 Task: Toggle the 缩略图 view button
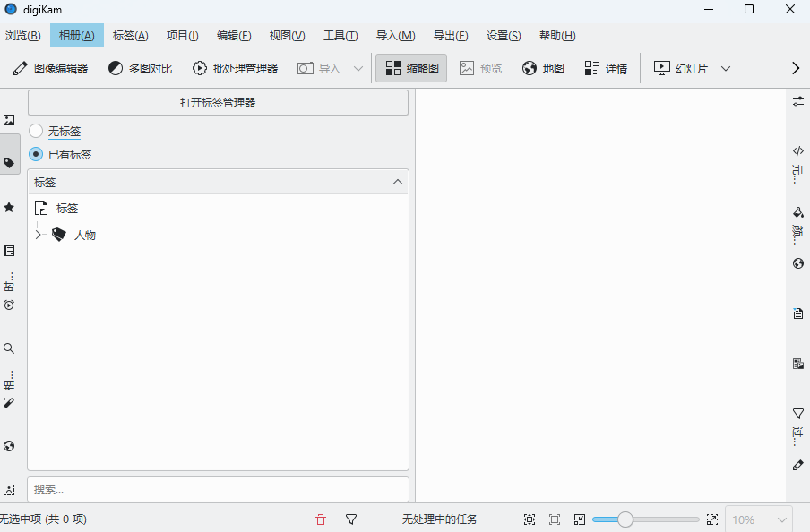[x=410, y=67]
